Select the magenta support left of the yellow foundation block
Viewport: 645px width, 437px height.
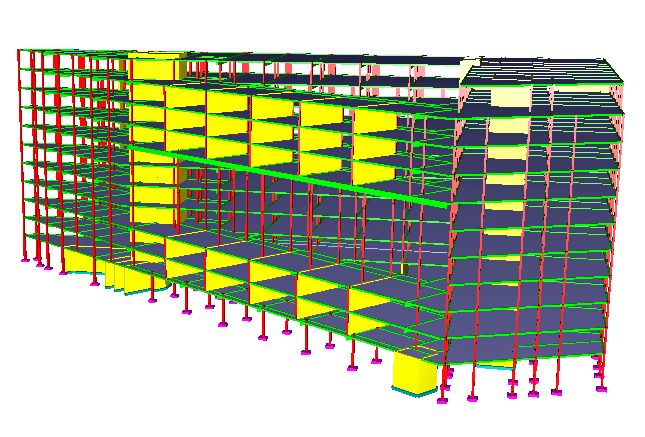tap(376, 361)
